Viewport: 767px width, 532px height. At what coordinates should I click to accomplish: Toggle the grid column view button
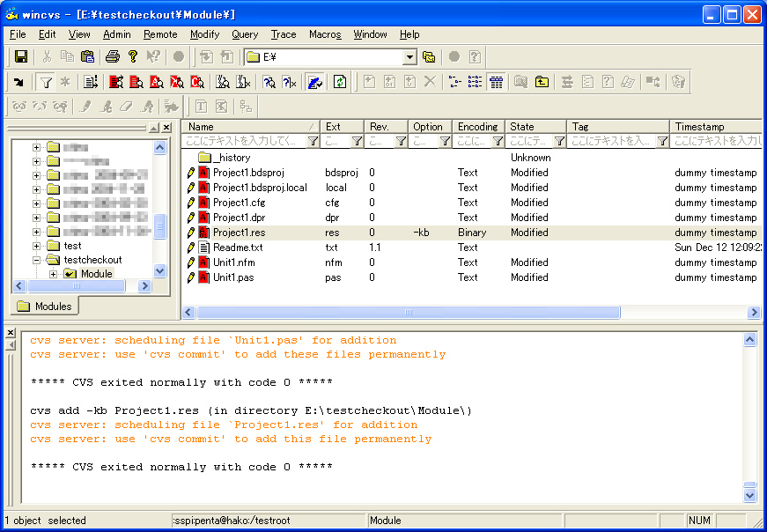[x=496, y=82]
